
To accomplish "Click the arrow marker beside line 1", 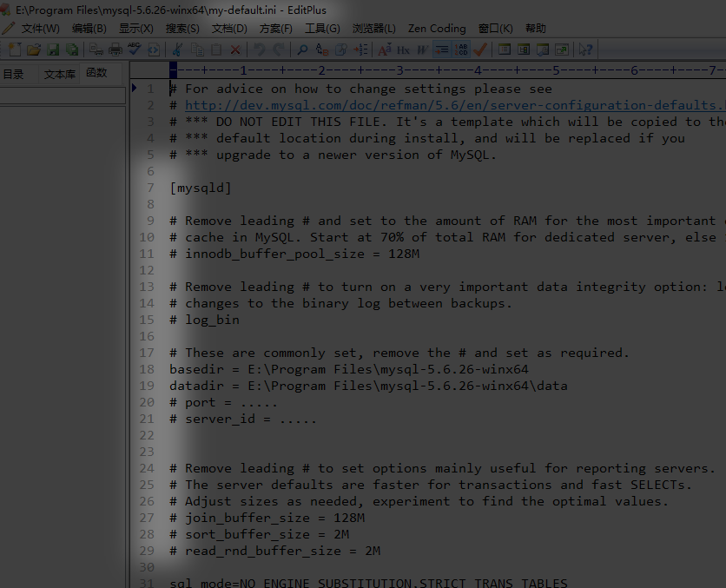I will coord(134,87).
